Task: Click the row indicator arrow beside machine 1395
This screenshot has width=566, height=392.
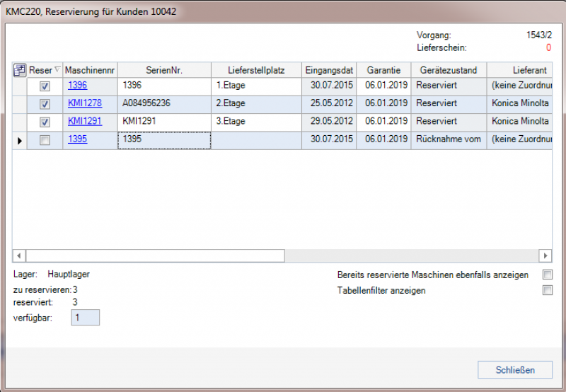Action: point(20,141)
